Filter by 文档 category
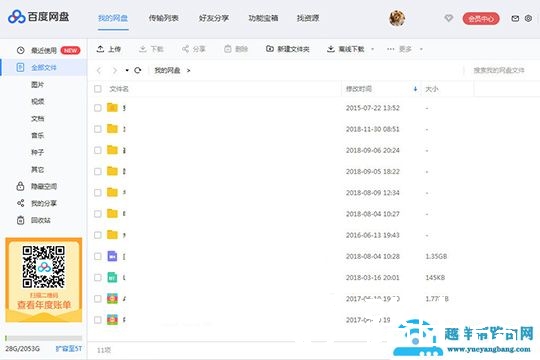The height and width of the screenshot is (360, 540). point(38,119)
